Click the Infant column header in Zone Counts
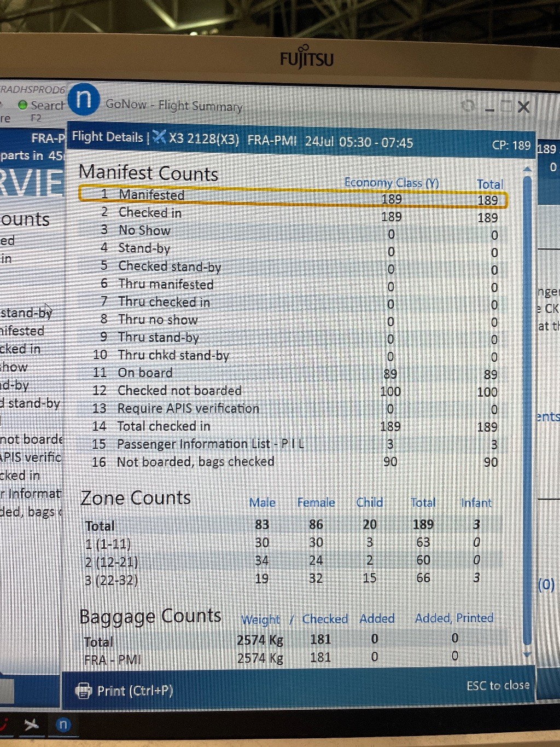Viewport: 560px width, 747px height. click(476, 502)
